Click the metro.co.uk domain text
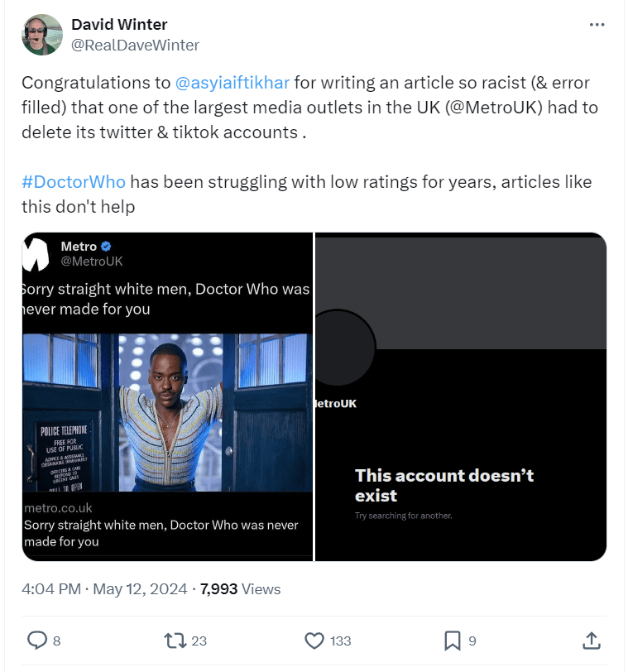Screen dimensions: 628x672 [x=58, y=507]
